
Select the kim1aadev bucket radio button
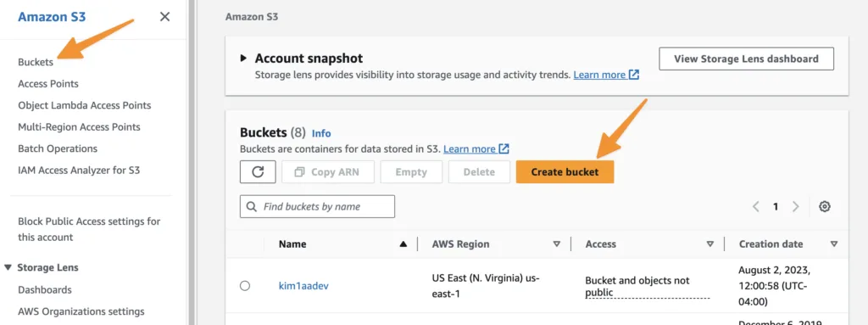click(245, 286)
